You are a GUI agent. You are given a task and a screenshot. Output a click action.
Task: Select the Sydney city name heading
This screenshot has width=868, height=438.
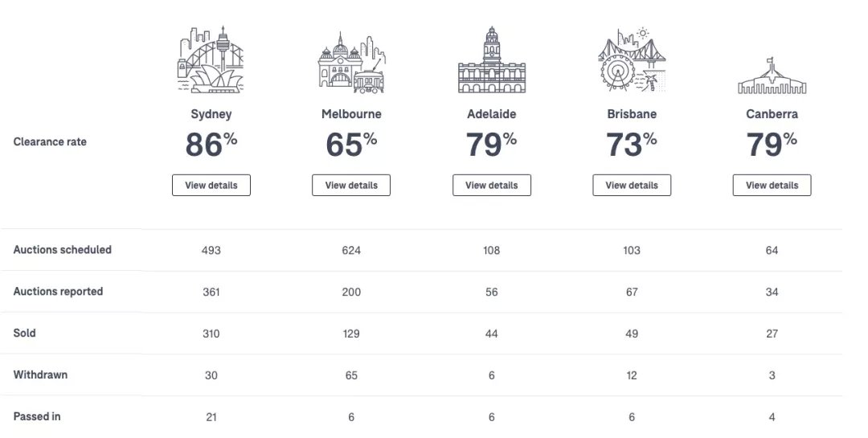pyautogui.click(x=211, y=114)
